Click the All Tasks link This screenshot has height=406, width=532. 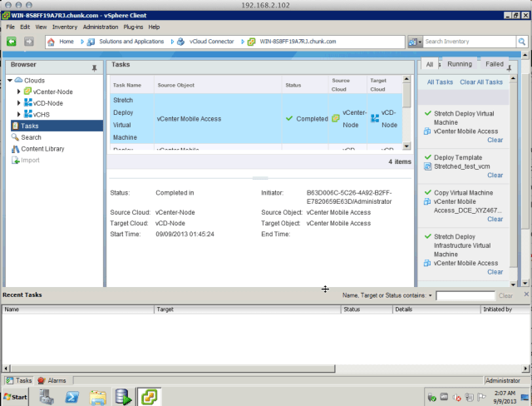point(440,82)
